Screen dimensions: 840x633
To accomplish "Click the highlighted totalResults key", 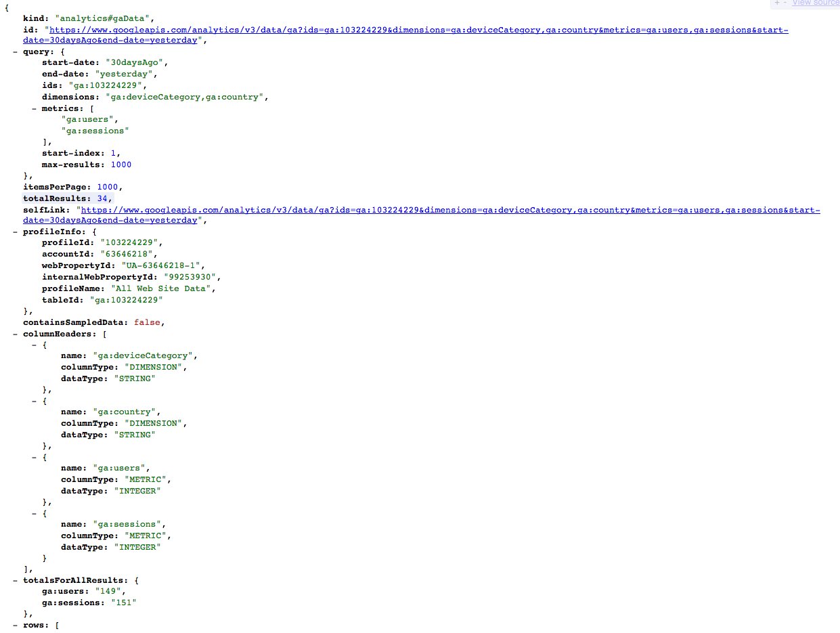I will click(56, 198).
